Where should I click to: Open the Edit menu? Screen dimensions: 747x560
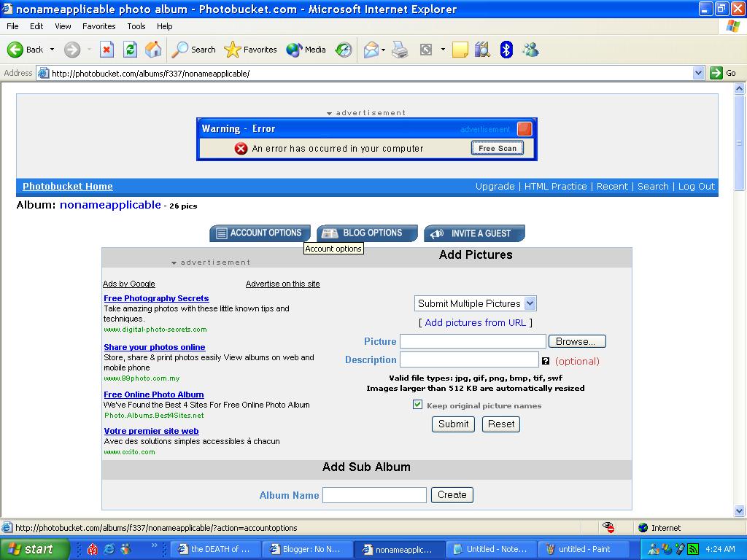[36, 26]
